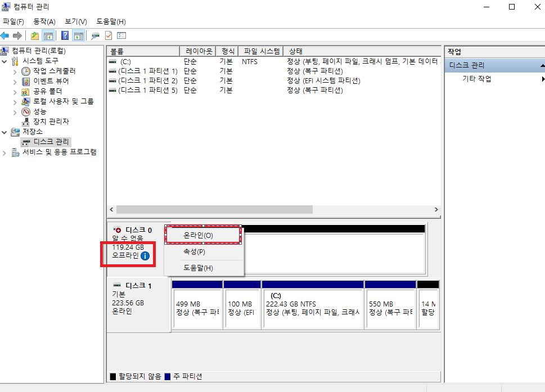Image resolution: width=545 pixels, height=392 pixels.
Task: Click the Task Scheduler clock icon
Action: coord(26,71)
